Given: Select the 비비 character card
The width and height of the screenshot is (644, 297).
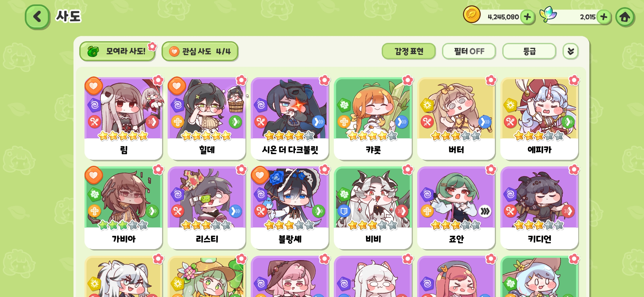Looking at the screenshot, I should pyautogui.click(x=373, y=208).
